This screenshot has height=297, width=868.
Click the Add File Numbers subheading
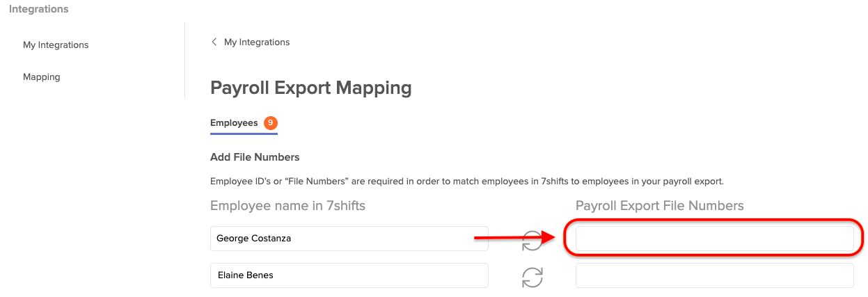click(x=255, y=157)
